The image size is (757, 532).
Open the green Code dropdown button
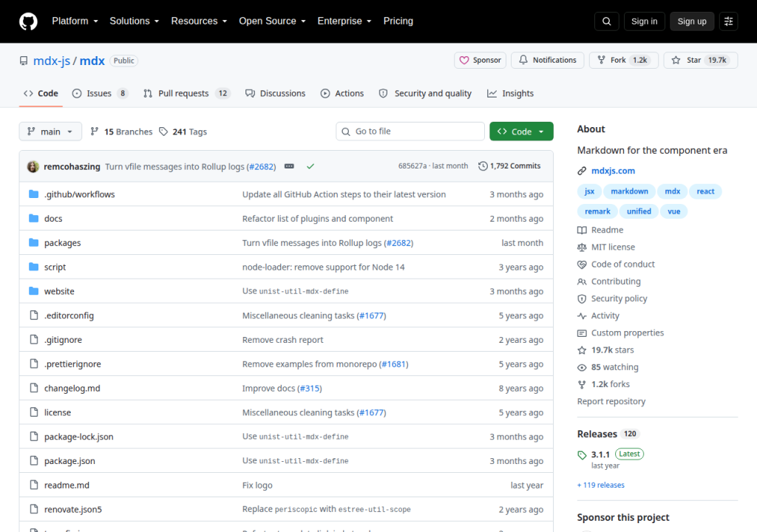tap(521, 132)
